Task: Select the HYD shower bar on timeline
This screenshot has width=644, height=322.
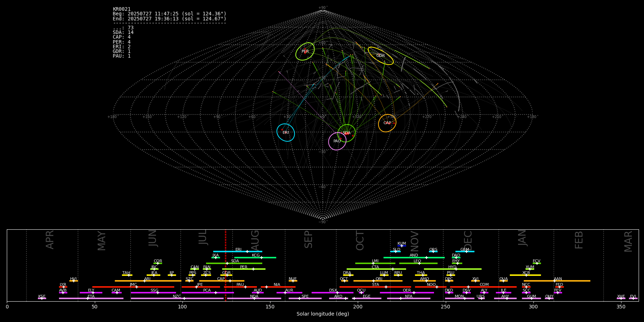Action: pyautogui.click(x=453, y=269)
